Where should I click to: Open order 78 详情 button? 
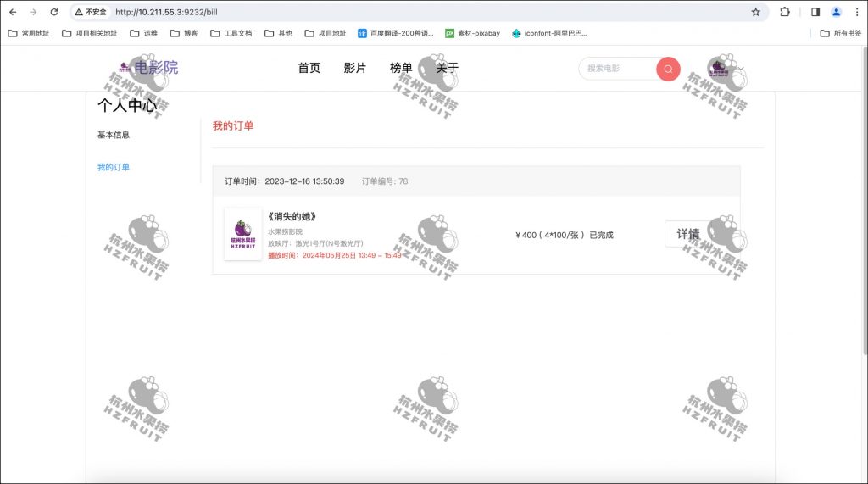[x=688, y=234]
